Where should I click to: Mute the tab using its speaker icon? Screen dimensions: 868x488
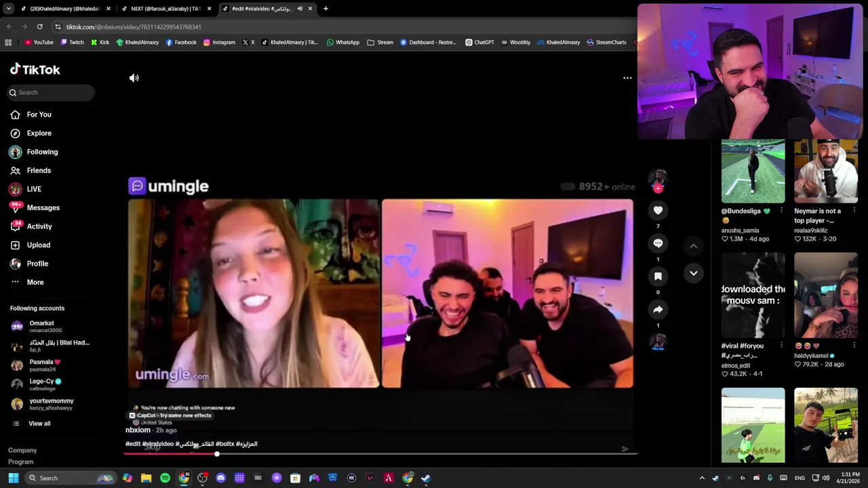tap(300, 9)
